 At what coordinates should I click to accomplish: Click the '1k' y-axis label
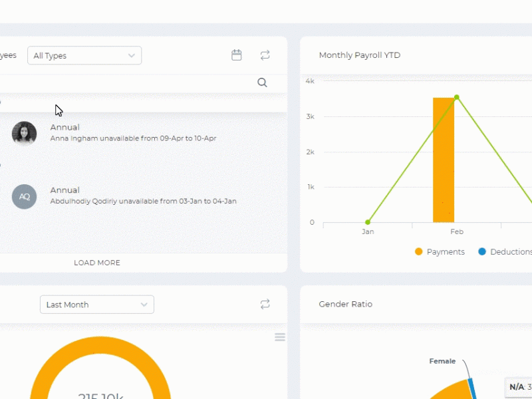point(311,187)
